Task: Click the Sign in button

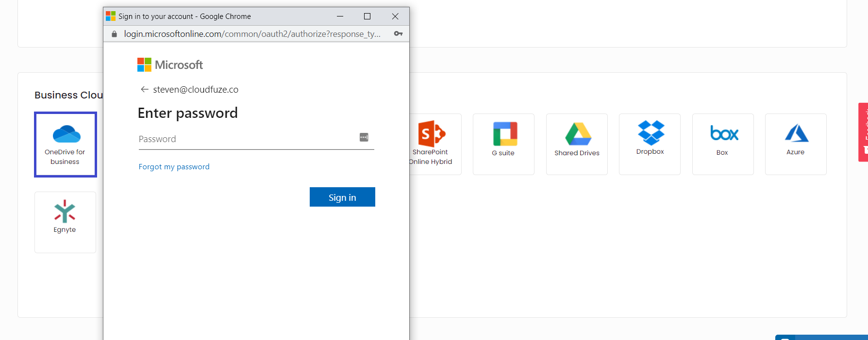Action: [342, 197]
